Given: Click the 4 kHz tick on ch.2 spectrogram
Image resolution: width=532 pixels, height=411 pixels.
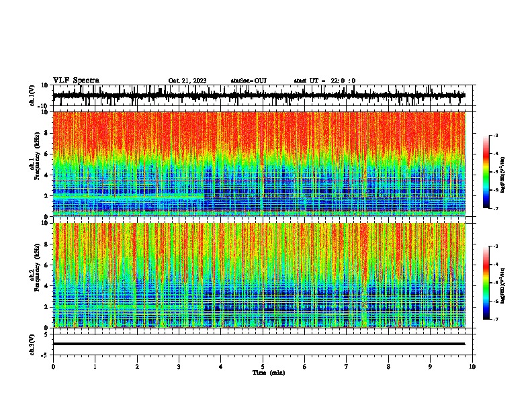Looking at the screenshot, I should point(46,286).
